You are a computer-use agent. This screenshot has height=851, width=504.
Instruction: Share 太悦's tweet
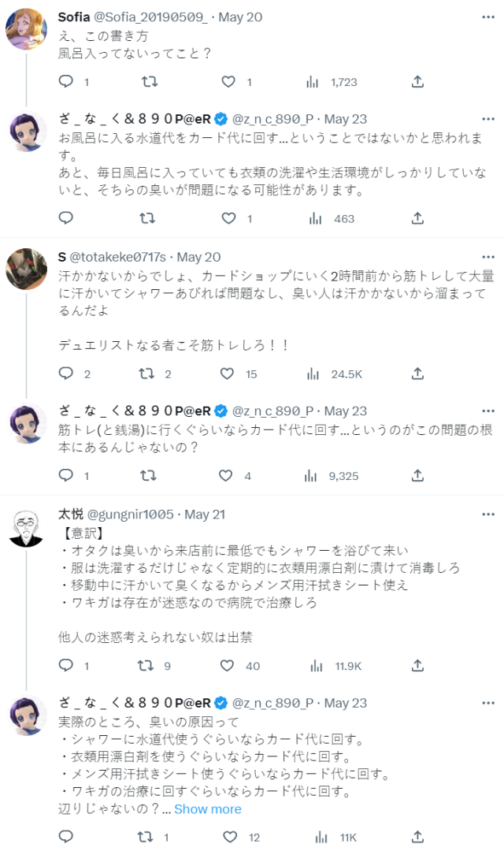417,666
